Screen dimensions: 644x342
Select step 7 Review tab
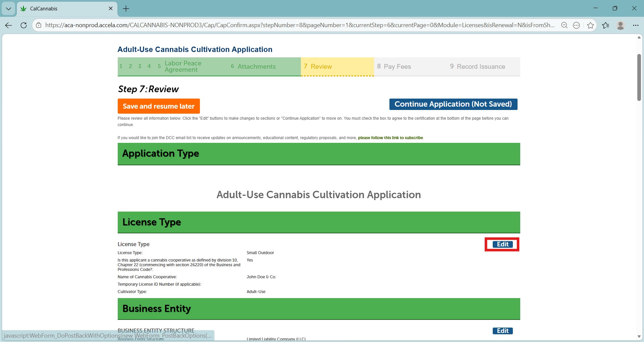337,66
